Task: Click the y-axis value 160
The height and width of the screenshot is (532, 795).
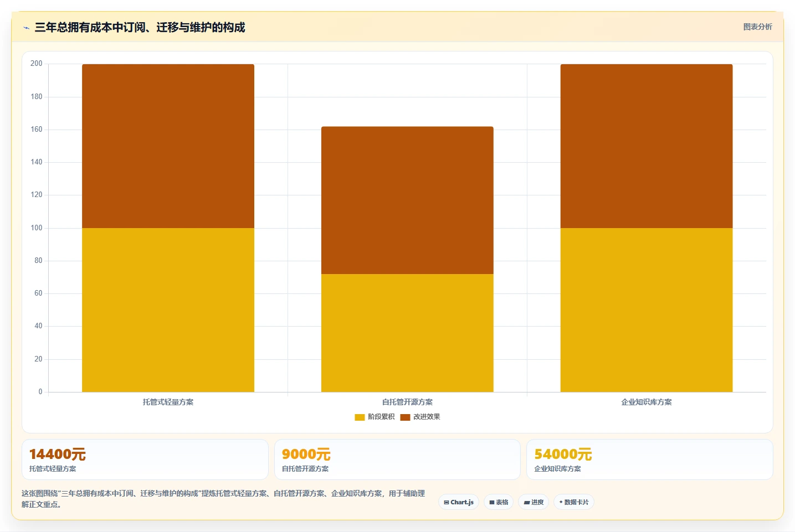Action: (37, 129)
